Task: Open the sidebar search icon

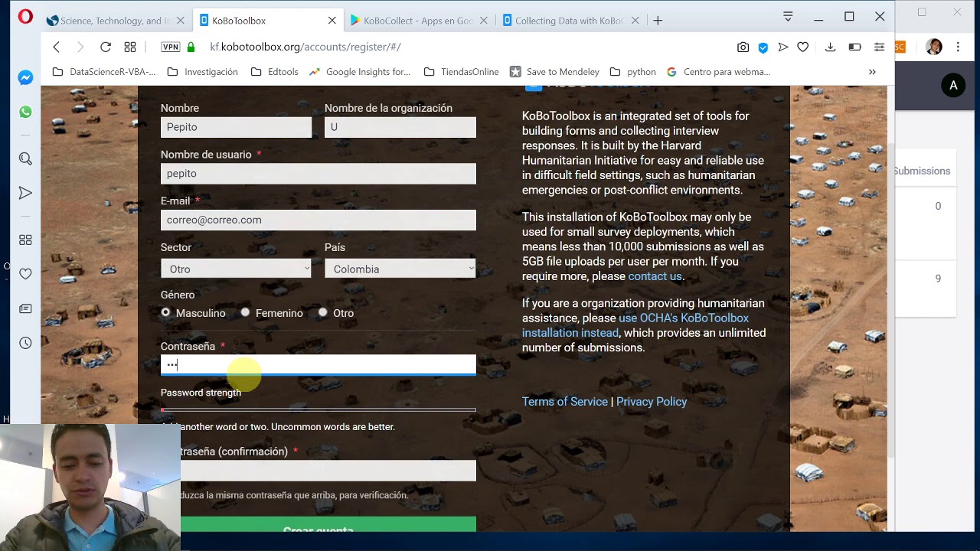Action: pyautogui.click(x=25, y=159)
